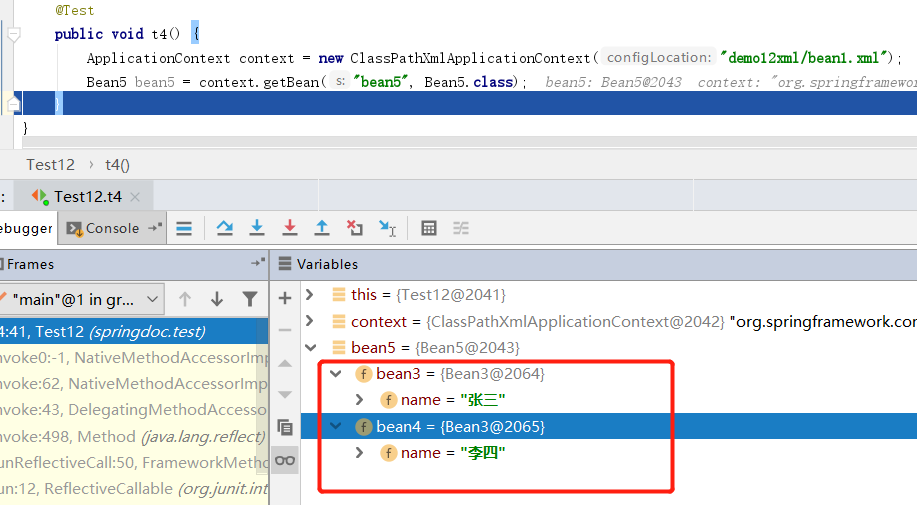The height and width of the screenshot is (505, 917).
Task: Select previous frame up arrow
Action: pyautogui.click(x=185, y=299)
